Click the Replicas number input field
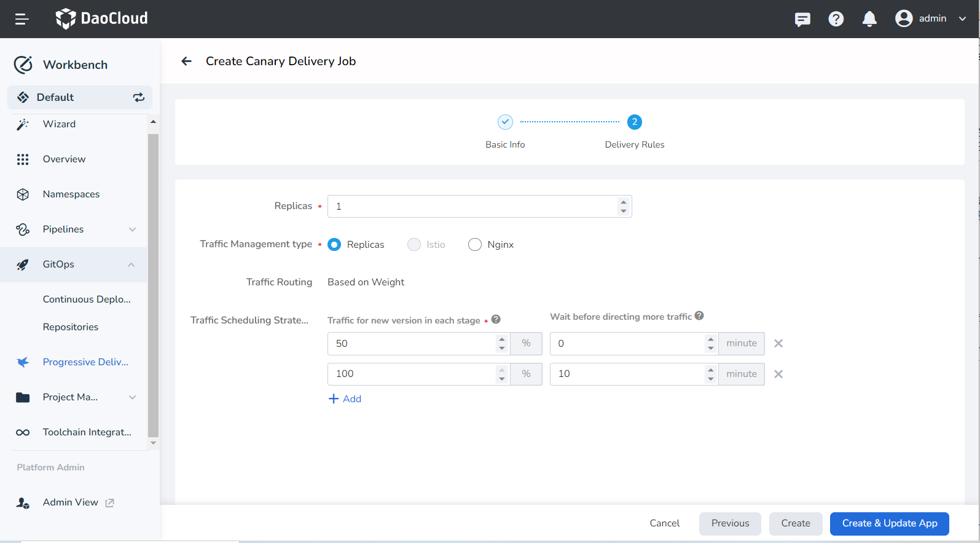This screenshot has height=543, width=980. tap(473, 207)
